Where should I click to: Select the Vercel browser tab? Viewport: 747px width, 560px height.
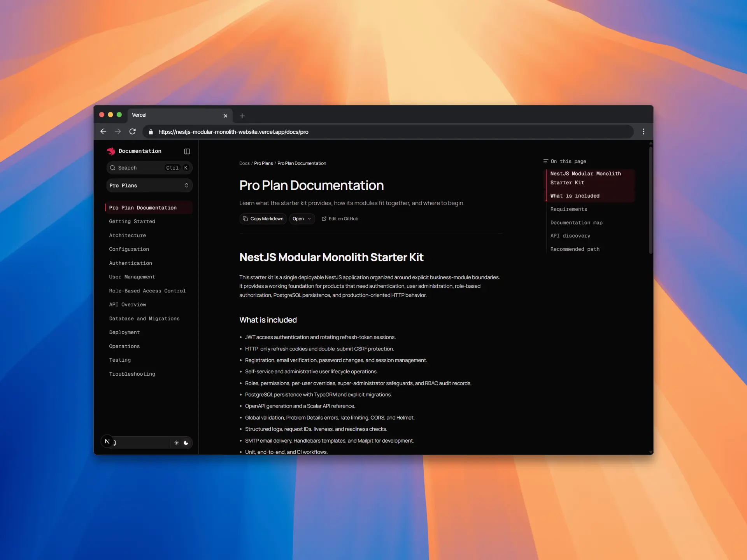click(x=179, y=115)
